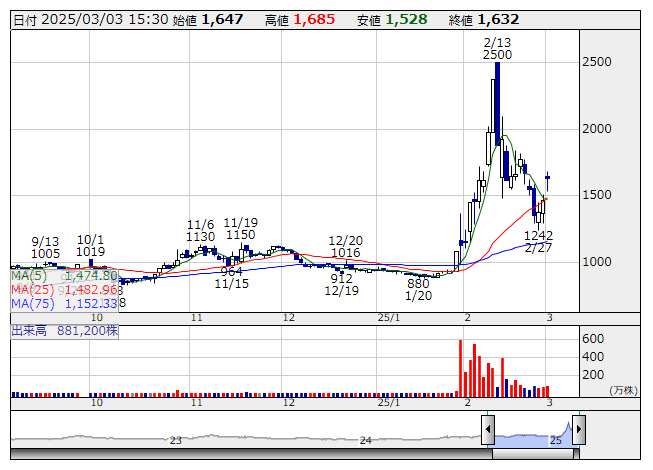Viewport: 653px width, 470px height.
Task: Click the horizontal scrollbar thumb below the overview
Action: tap(533, 456)
